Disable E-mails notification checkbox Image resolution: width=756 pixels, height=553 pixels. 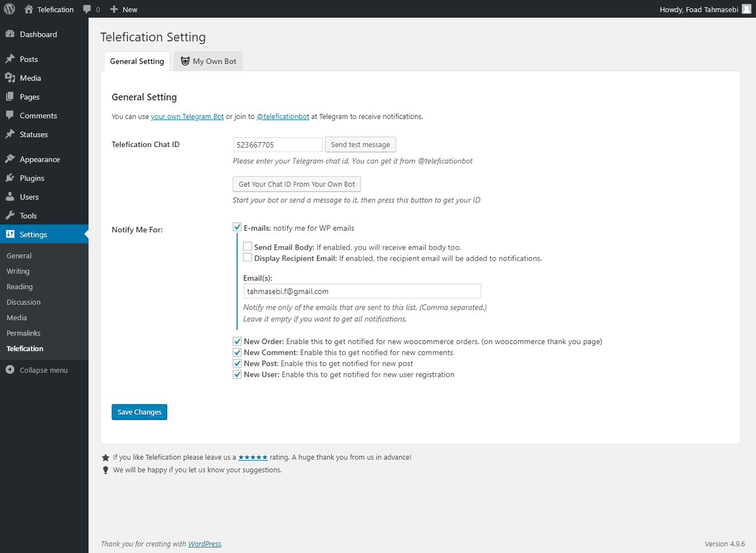237,227
